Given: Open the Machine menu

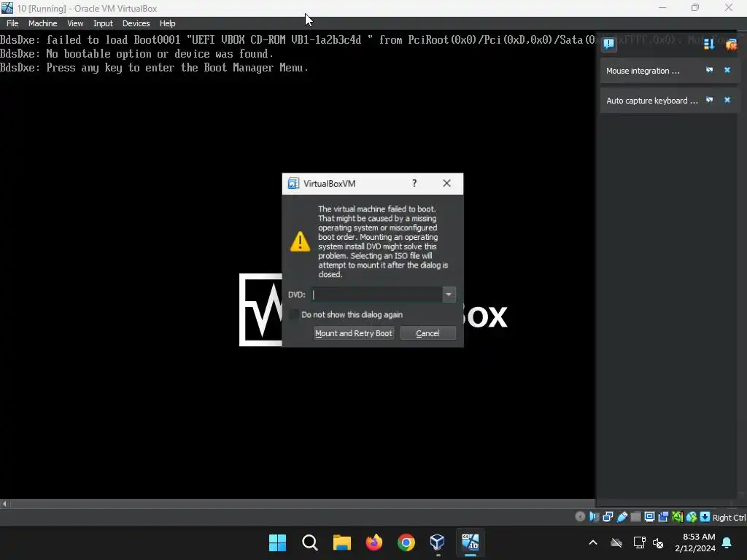Looking at the screenshot, I should pos(42,23).
